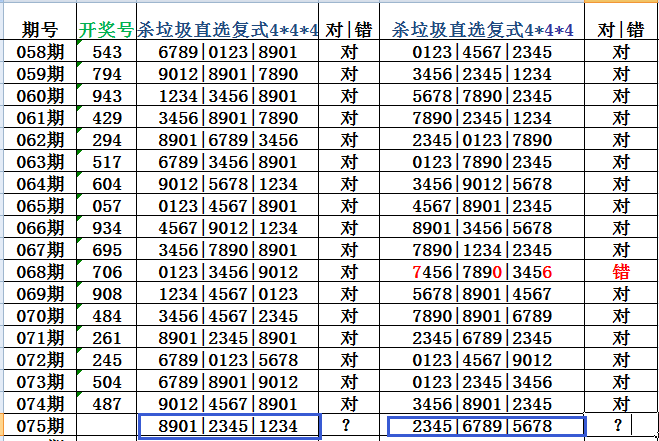Click period cell 062期
Screen dimensions: 659x441
[x=40, y=139]
